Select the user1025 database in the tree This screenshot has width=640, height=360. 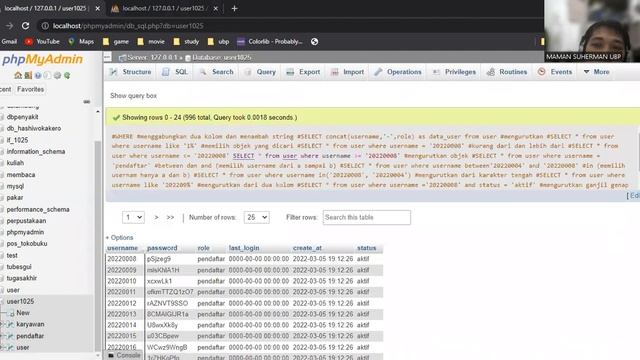20,301
